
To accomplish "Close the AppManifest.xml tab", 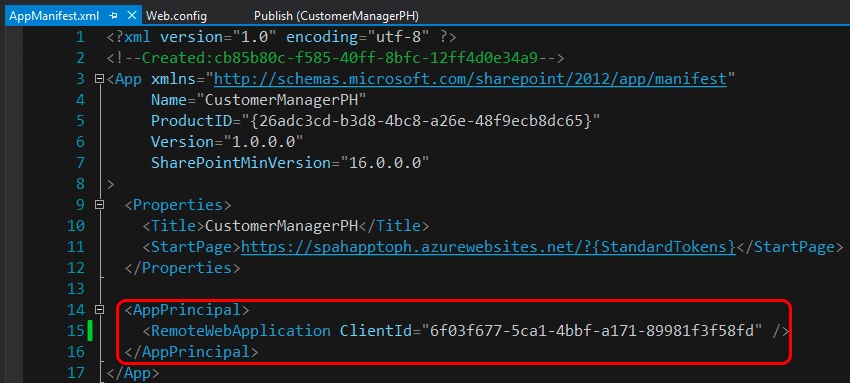I will 131,16.
